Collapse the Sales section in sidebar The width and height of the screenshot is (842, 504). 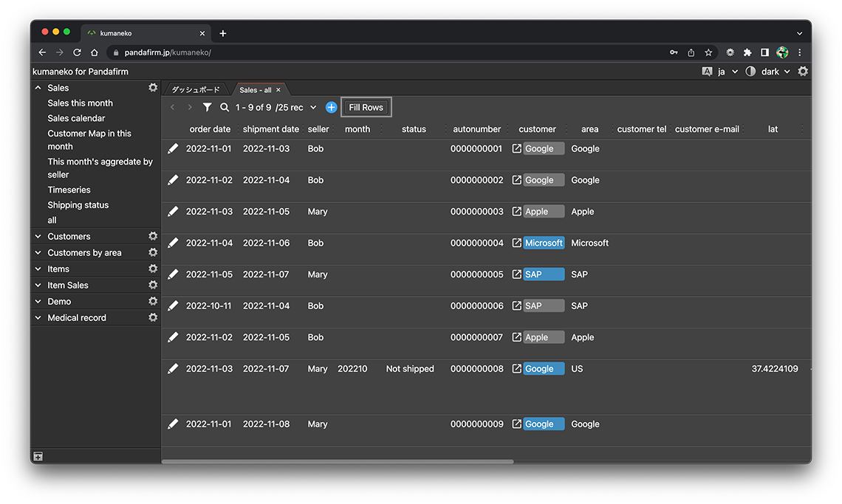coord(38,88)
